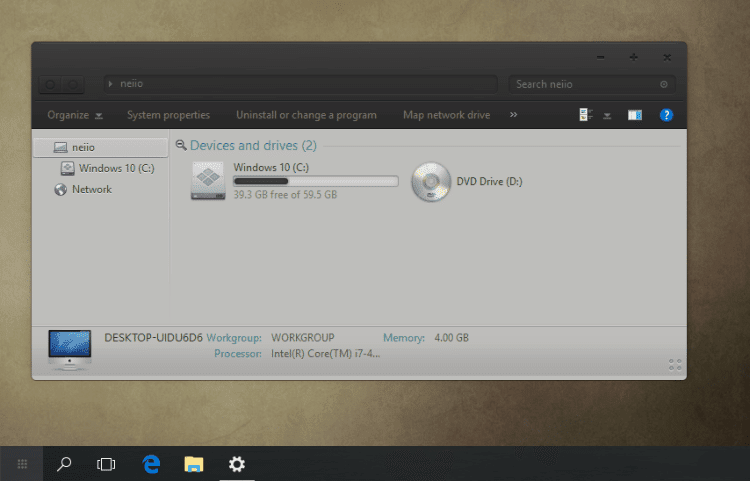Open the Organize dropdown menu

[x=75, y=115]
